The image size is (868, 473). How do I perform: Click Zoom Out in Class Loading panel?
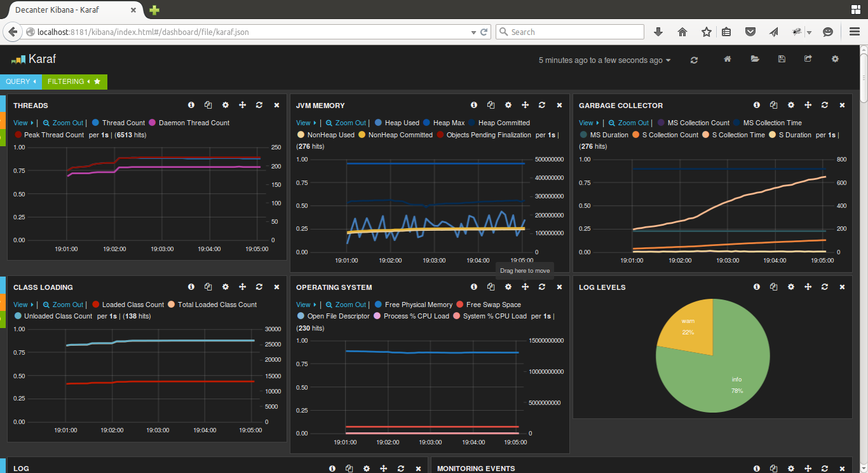(63, 305)
